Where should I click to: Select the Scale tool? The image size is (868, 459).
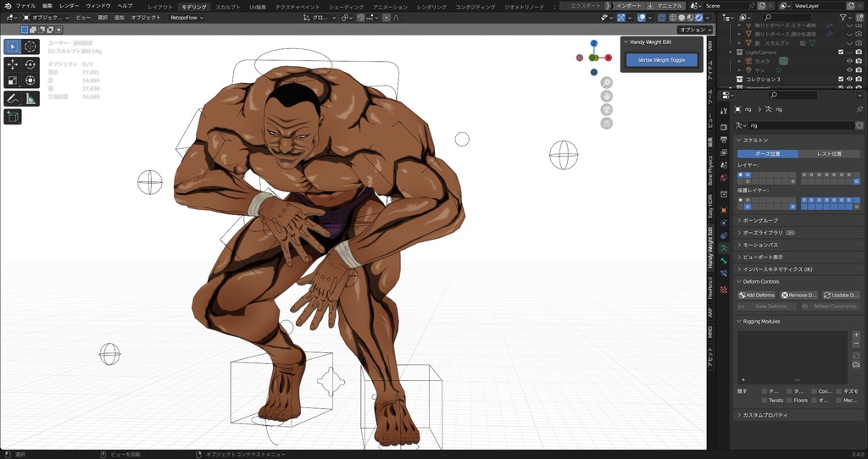click(x=13, y=80)
